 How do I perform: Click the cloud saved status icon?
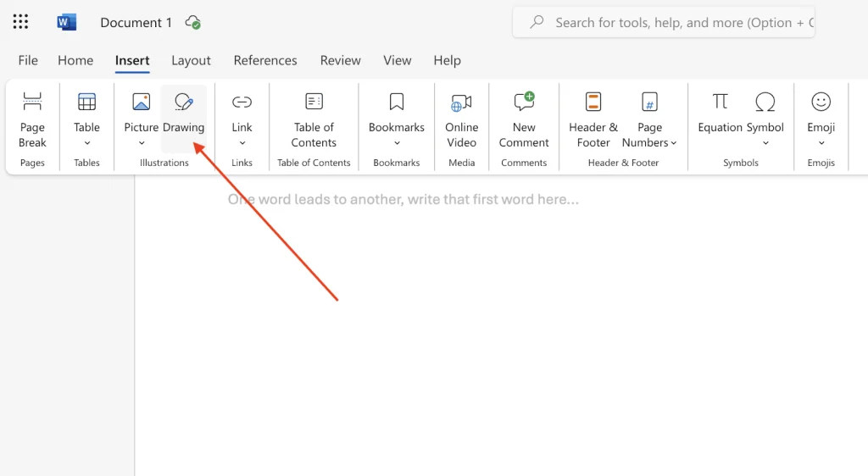(193, 23)
